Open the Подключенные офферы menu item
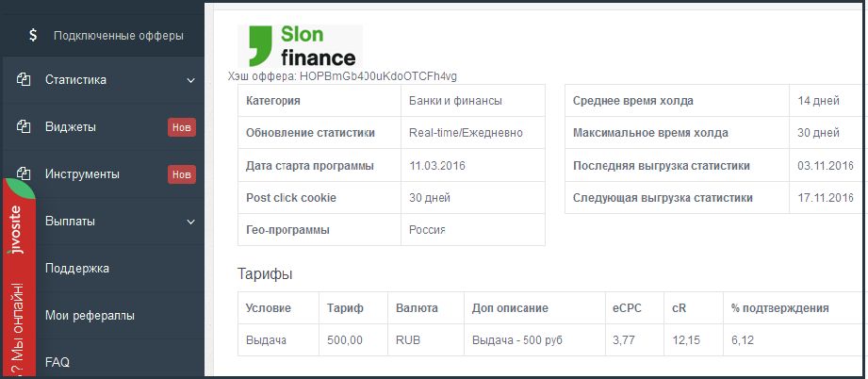Viewport: 868px width, 379px height. (118, 36)
